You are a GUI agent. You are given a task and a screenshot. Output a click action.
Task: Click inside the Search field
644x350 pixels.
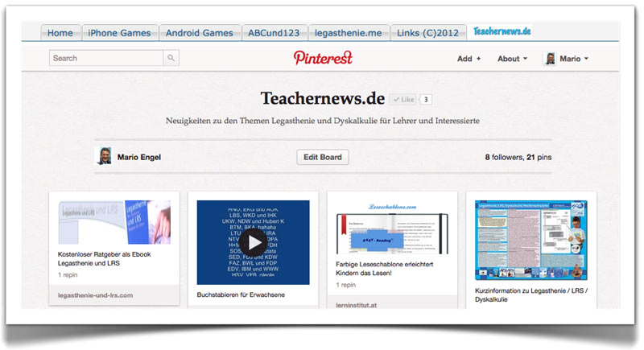(x=106, y=58)
